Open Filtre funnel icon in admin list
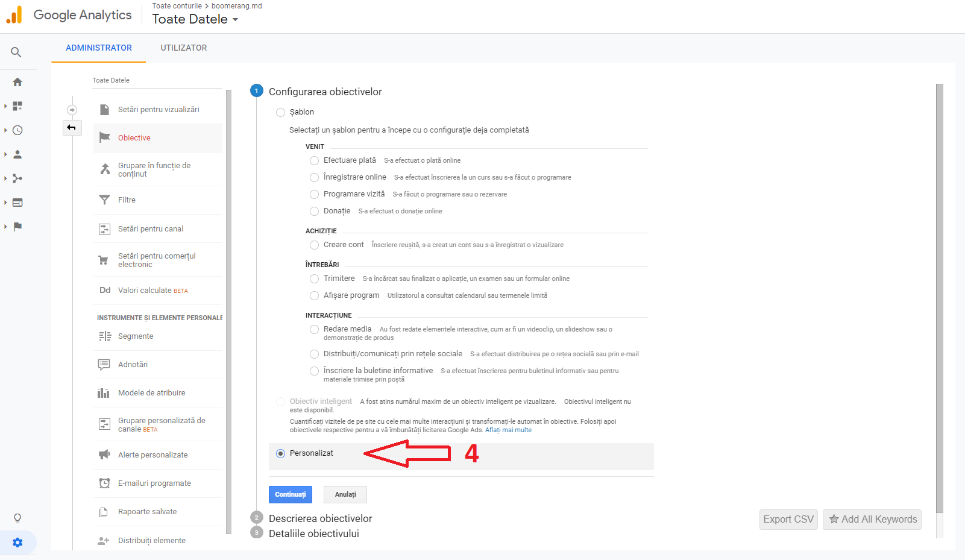Screen dimensions: 965x560 point(104,200)
